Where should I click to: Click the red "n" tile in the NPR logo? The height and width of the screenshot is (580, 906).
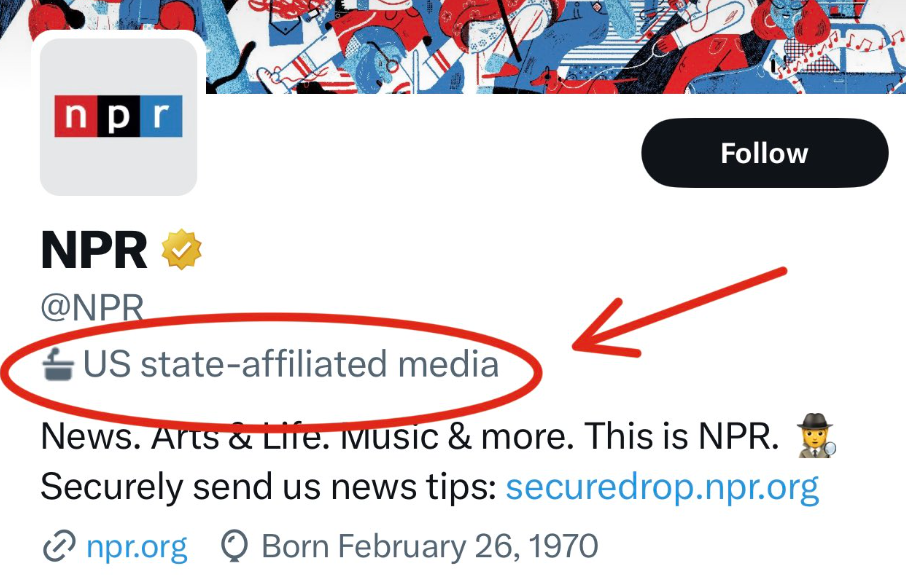tap(75, 116)
